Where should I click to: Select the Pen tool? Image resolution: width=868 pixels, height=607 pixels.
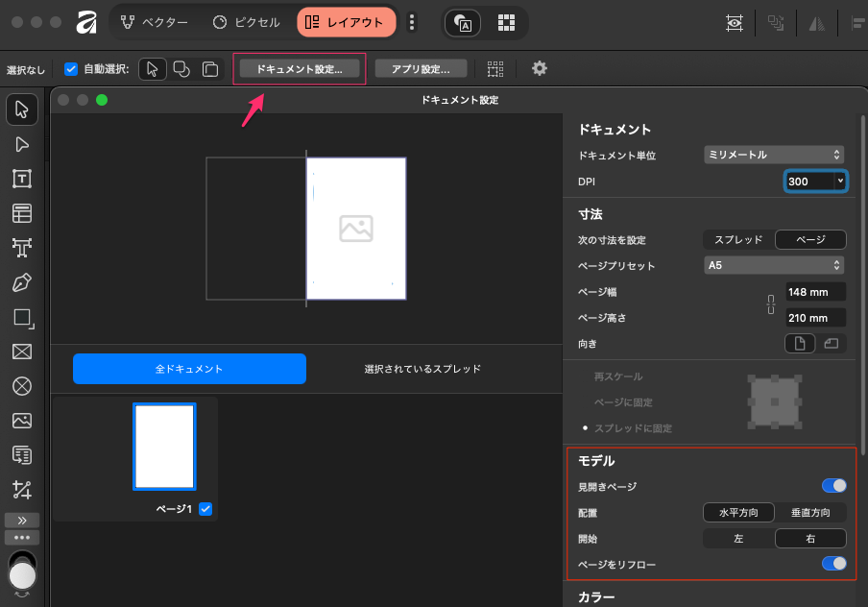22,282
